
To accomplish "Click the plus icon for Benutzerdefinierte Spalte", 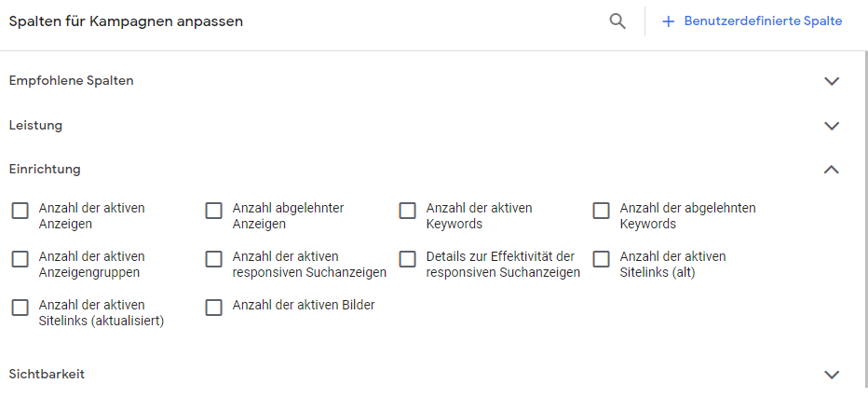I will point(668,21).
